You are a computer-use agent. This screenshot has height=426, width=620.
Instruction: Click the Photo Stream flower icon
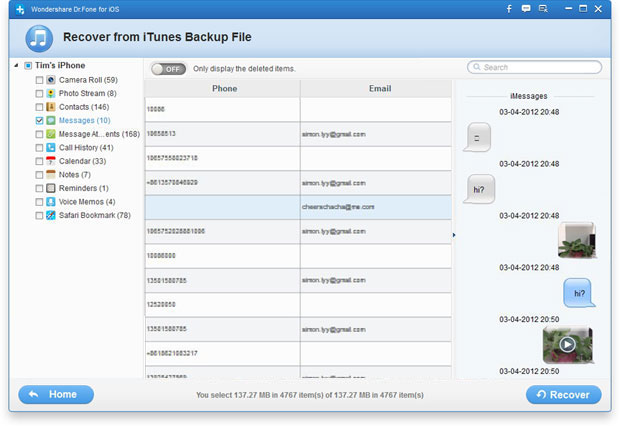pos(51,93)
